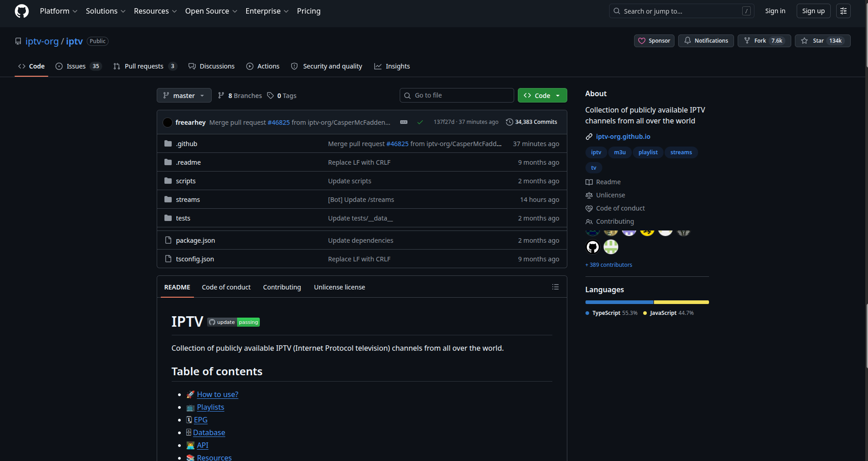Select the Code of conduct file tab
868x461 pixels.
tap(226, 287)
